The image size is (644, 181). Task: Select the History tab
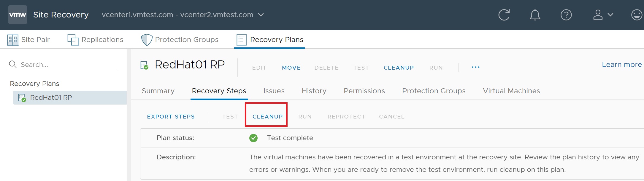coord(314,91)
